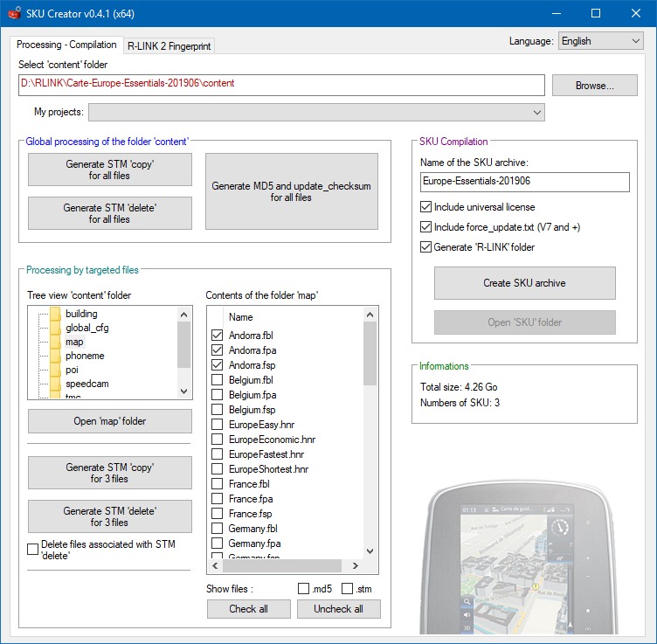Toggle Include universal license checkbox
Viewport: 657px width, 644px height.
click(x=425, y=207)
